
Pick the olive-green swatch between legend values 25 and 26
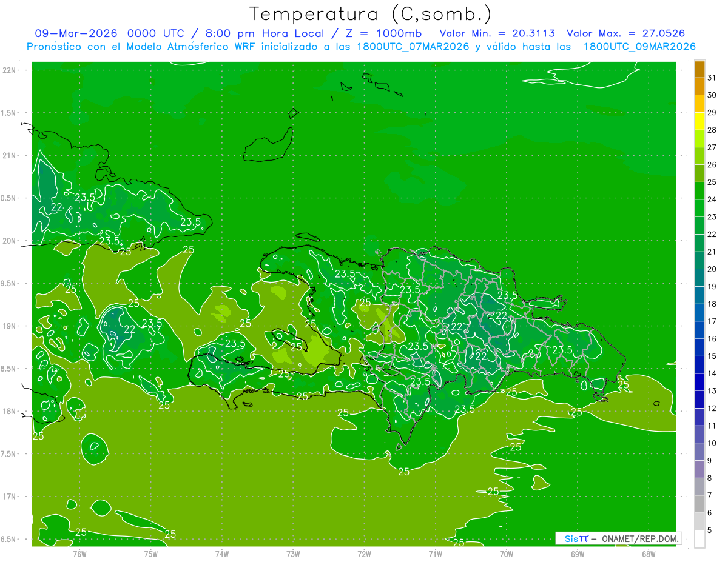(x=699, y=173)
